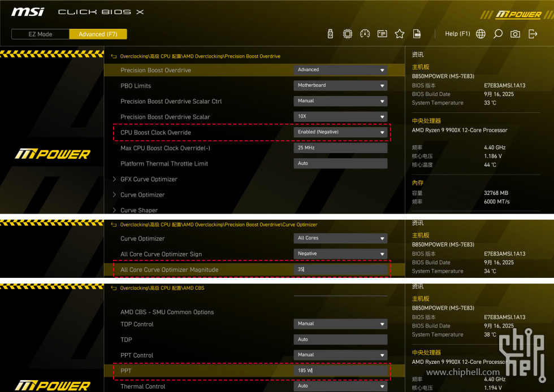Click the log file icon

417,34
